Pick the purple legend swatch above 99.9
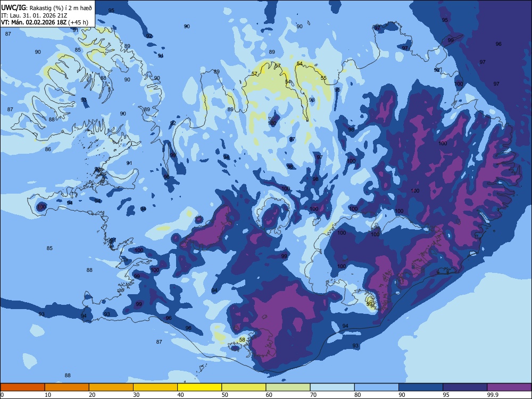The width and height of the screenshot is (532, 399). coord(509,387)
